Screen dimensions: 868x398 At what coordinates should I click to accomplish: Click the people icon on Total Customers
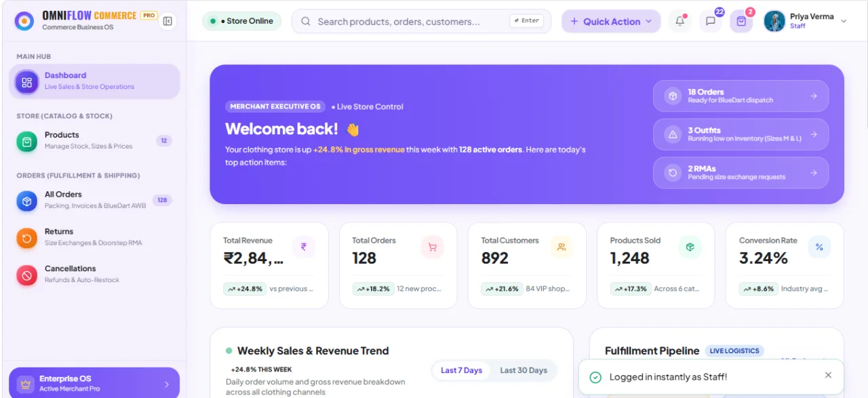561,247
